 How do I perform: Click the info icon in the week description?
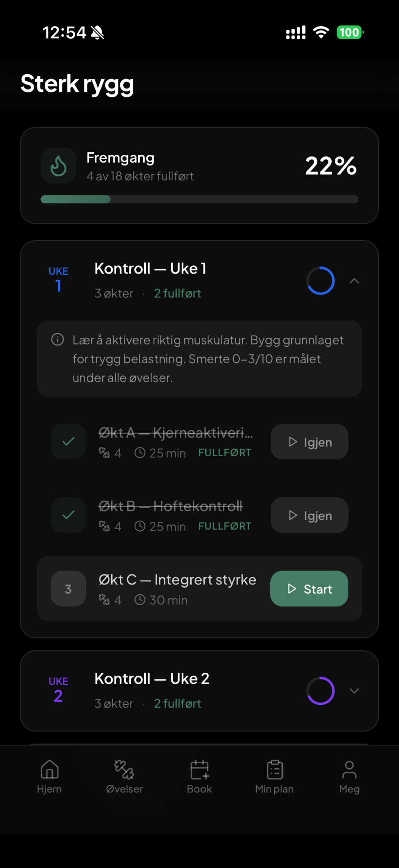[57, 340]
